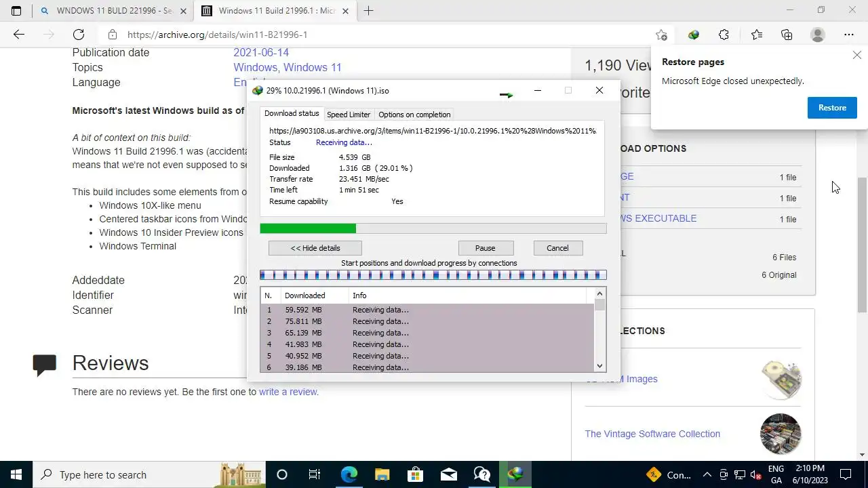Viewport: 868px width, 488px height.
Task: Open Edge Settings and more menu
Action: 849,35
